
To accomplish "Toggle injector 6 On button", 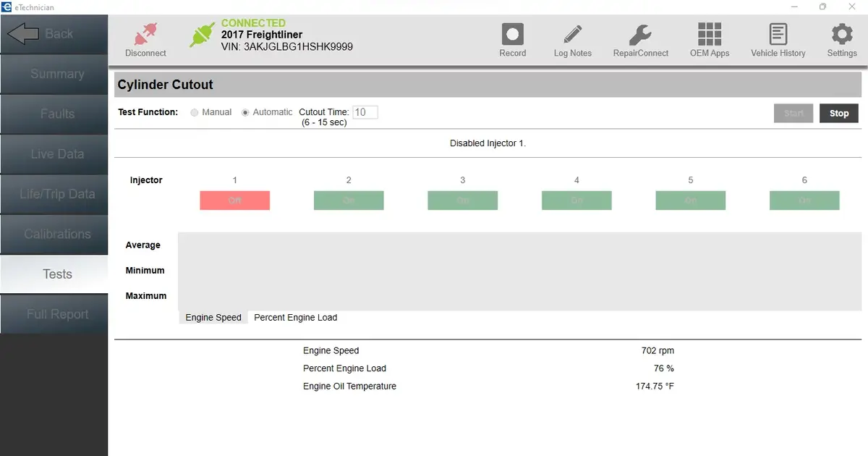I will [x=804, y=200].
